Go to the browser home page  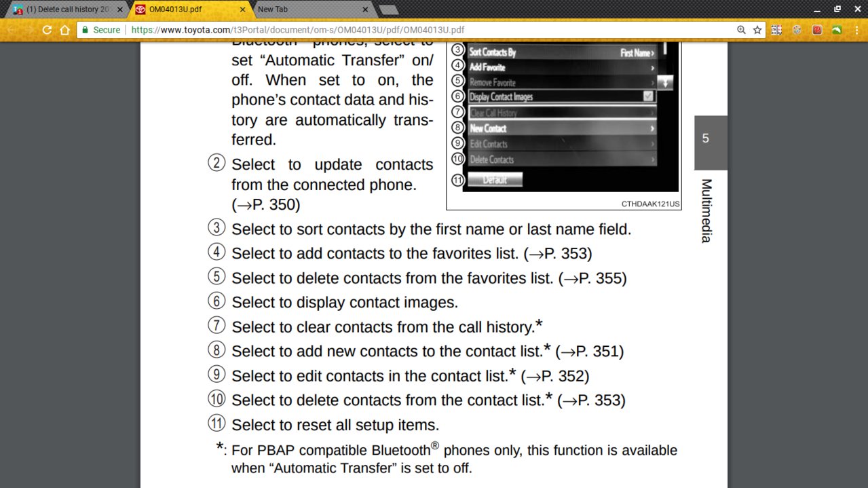[x=64, y=30]
